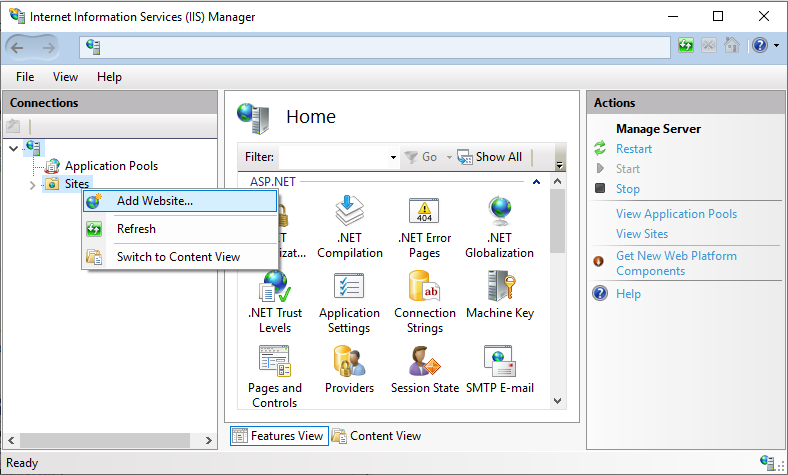Open Application Settings feature

(x=349, y=301)
